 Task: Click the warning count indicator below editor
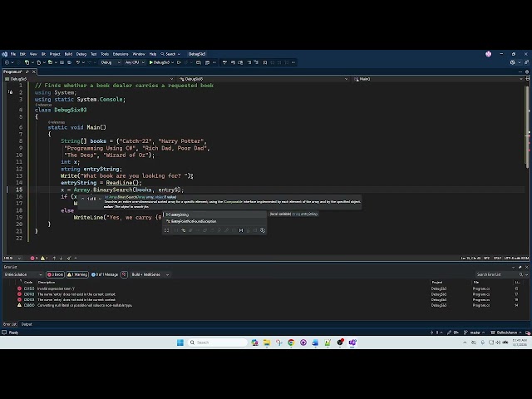[44, 259]
